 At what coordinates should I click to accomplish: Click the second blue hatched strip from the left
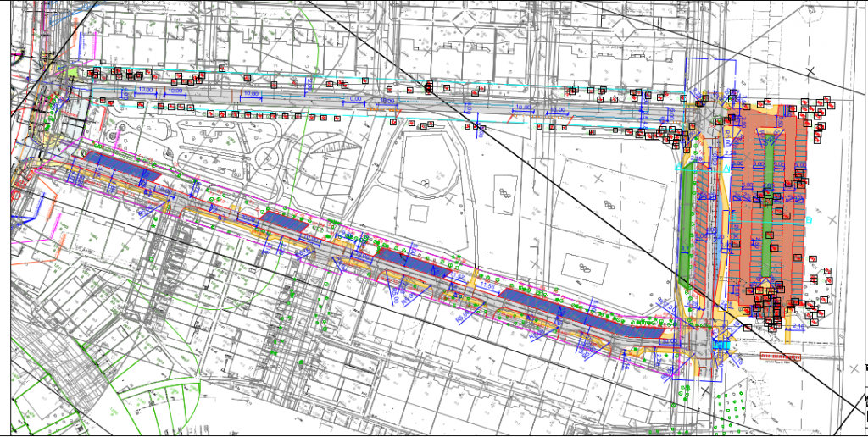point(285,222)
